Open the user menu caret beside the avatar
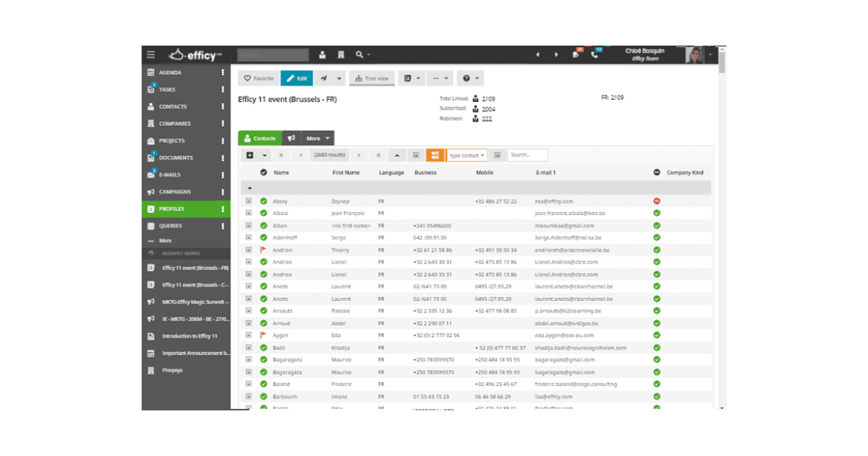868x456 pixels. (x=710, y=55)
